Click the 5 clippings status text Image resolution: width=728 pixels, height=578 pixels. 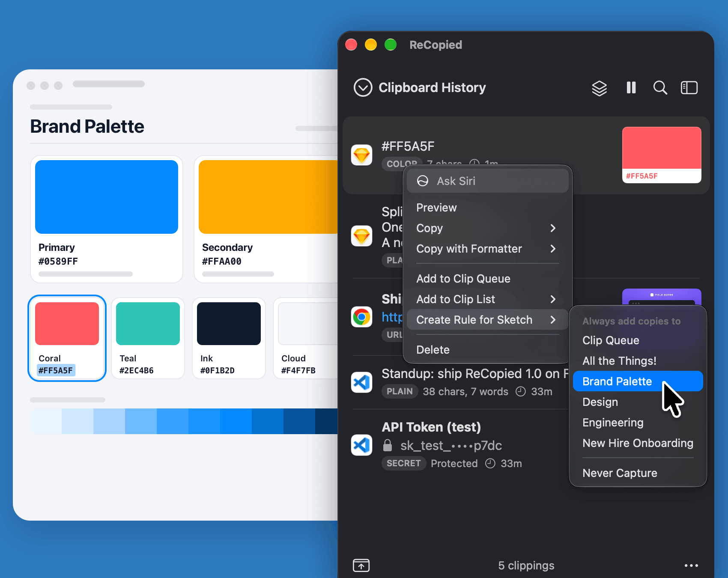526,566
